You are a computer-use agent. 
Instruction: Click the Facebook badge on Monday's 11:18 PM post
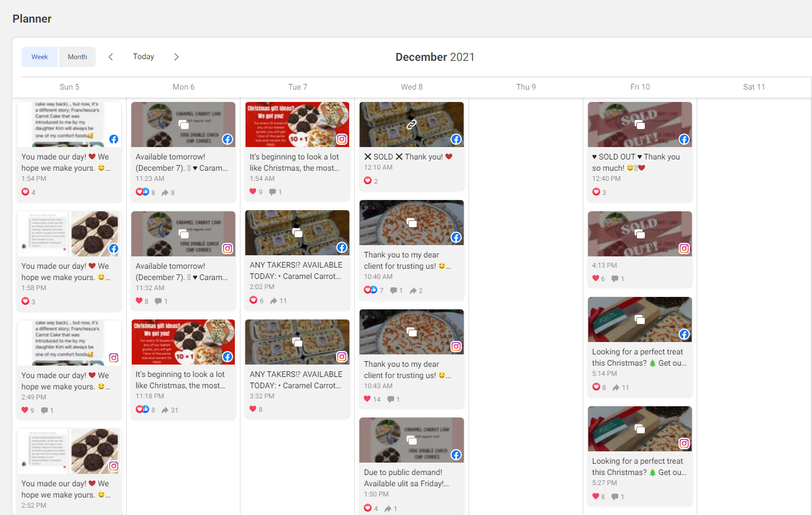pos(227,357)
